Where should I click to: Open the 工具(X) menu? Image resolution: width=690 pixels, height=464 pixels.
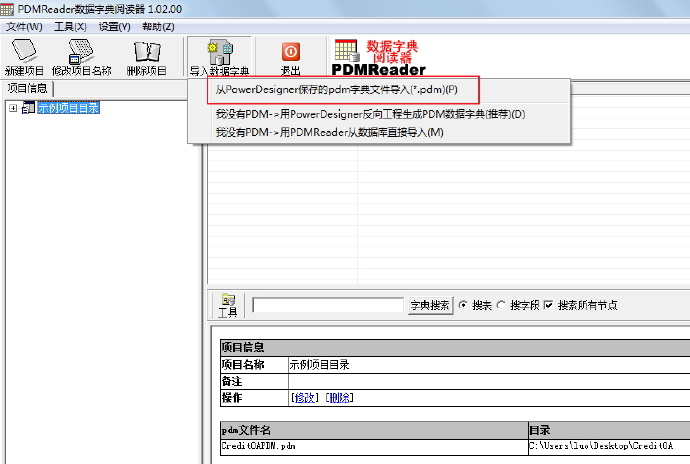pyautogui.click(x=70, y=27)
